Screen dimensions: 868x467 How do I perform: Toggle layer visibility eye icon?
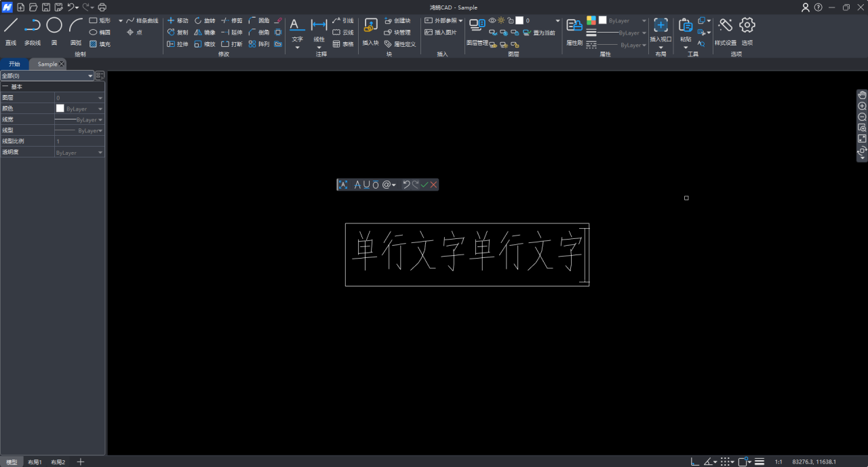tap(492, 20)
